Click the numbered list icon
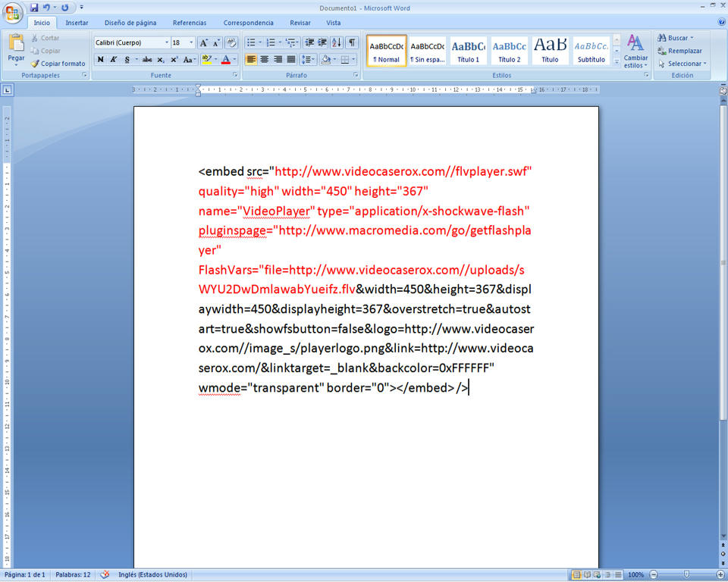 (270, 42)
